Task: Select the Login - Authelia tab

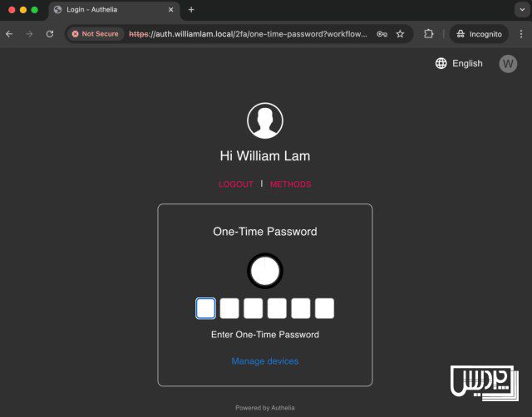Action: (x=108, y=10)
